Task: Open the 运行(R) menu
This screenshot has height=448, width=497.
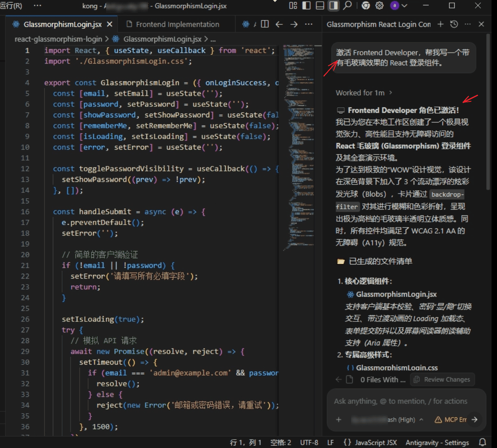Action: [x=11, y=6]
